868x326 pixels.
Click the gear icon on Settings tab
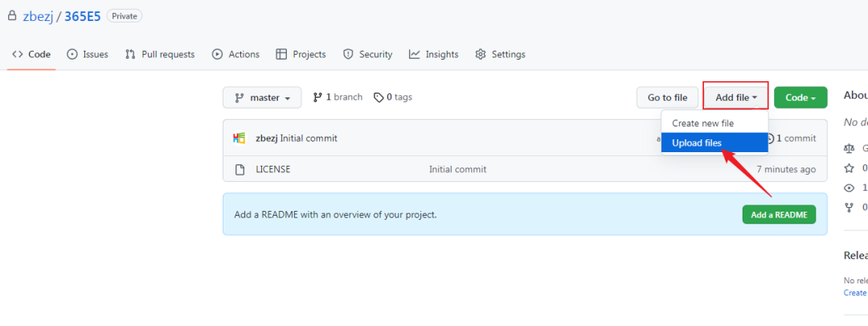[481, 55]
